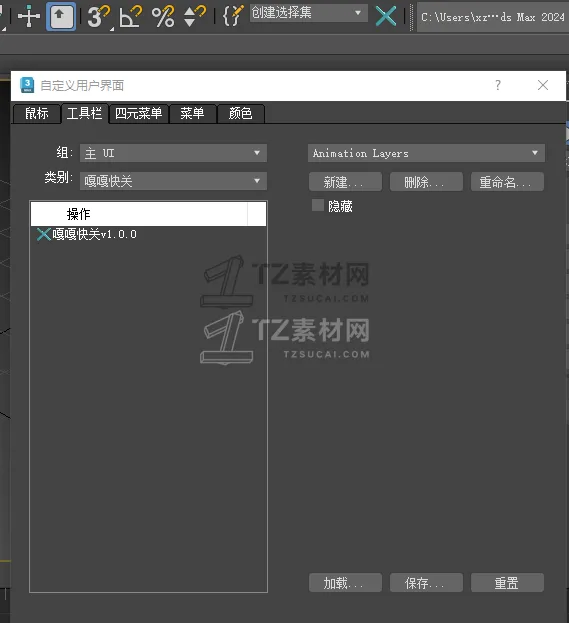Close the 自定义用户界面 dialog
Screen dimensions: 569x623
point(543,85)
